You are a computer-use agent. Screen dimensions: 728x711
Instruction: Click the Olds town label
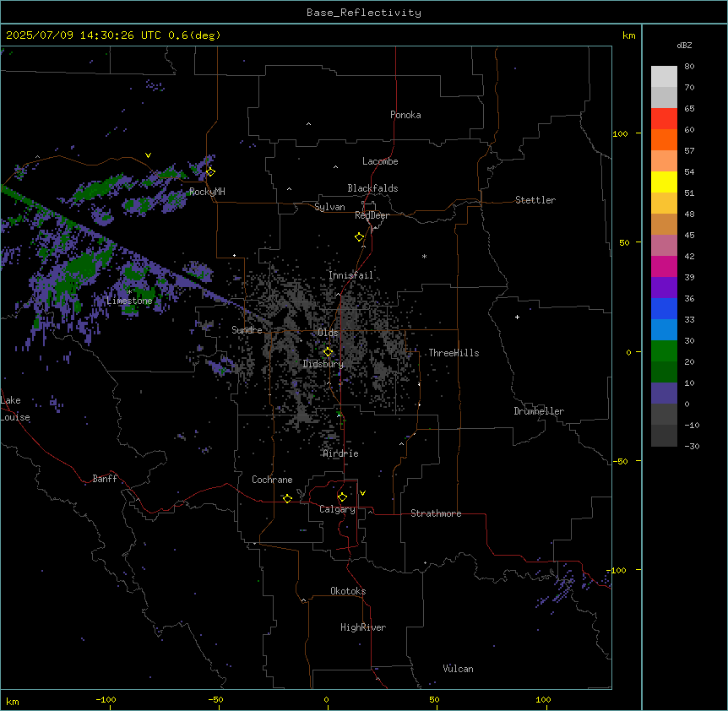[x=328, y=333]
